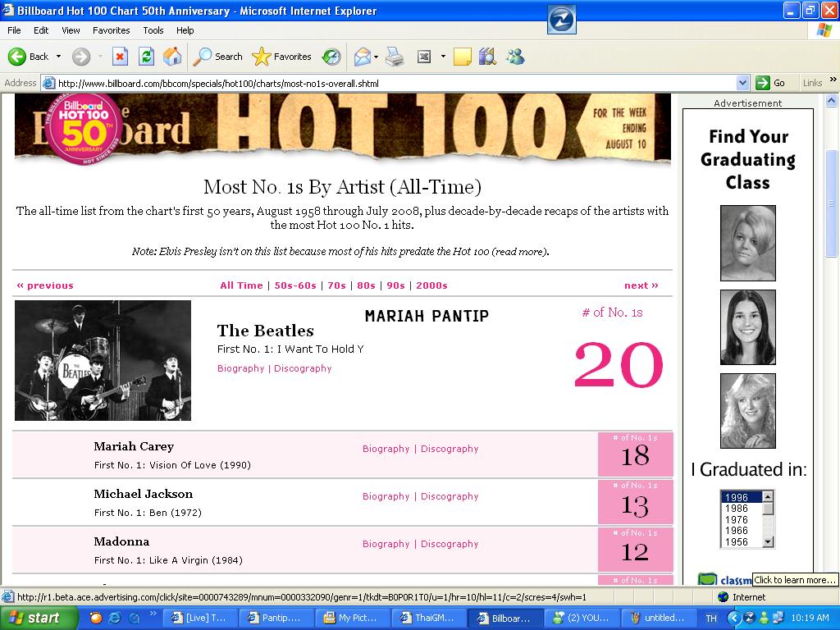The image size is (840, 630).
Task: Open Madonna's Biography link
Action: (386, 545)
